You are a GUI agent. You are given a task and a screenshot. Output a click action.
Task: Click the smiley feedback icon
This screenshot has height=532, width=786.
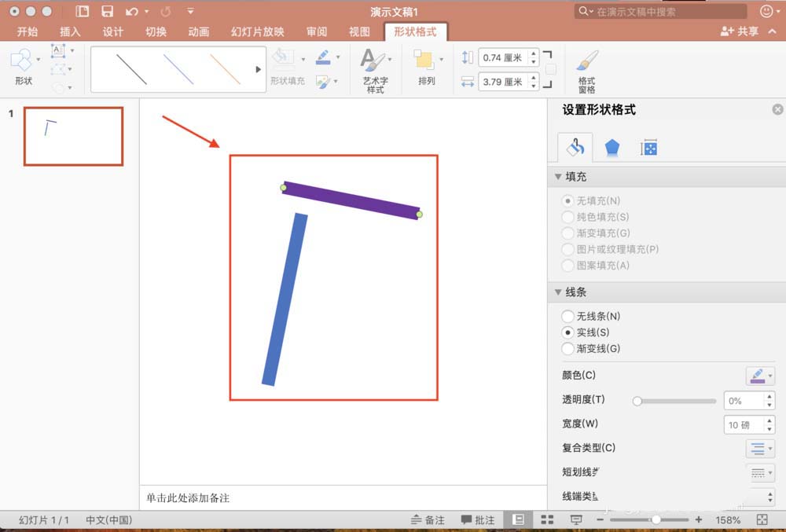point(766,11)
